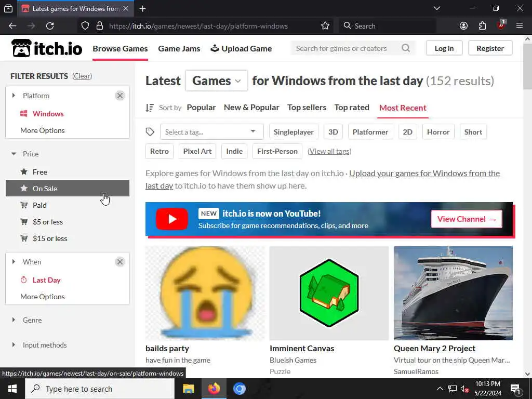Open the Firefox hamburger application menu

(520, 26)
